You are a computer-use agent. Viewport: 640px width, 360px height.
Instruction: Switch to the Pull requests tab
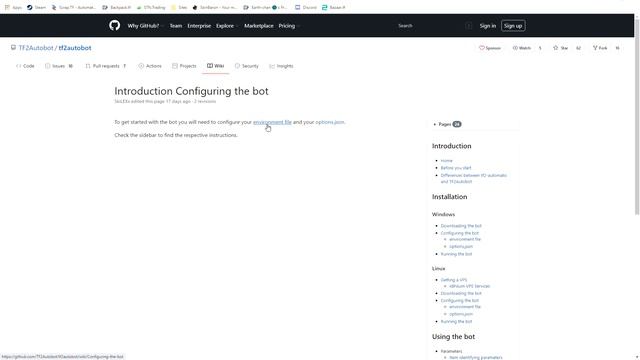pyautogui.click(x=106, y=66)
